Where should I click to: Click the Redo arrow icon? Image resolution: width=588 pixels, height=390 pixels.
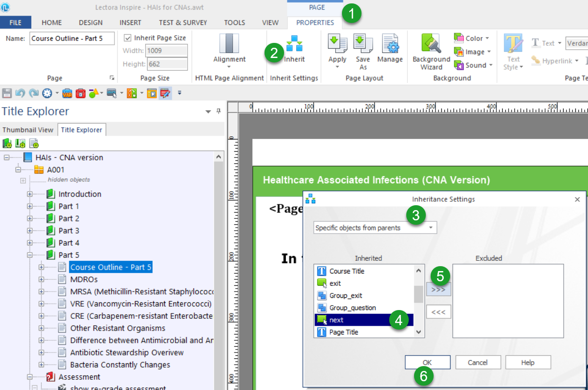coord(34,93)
